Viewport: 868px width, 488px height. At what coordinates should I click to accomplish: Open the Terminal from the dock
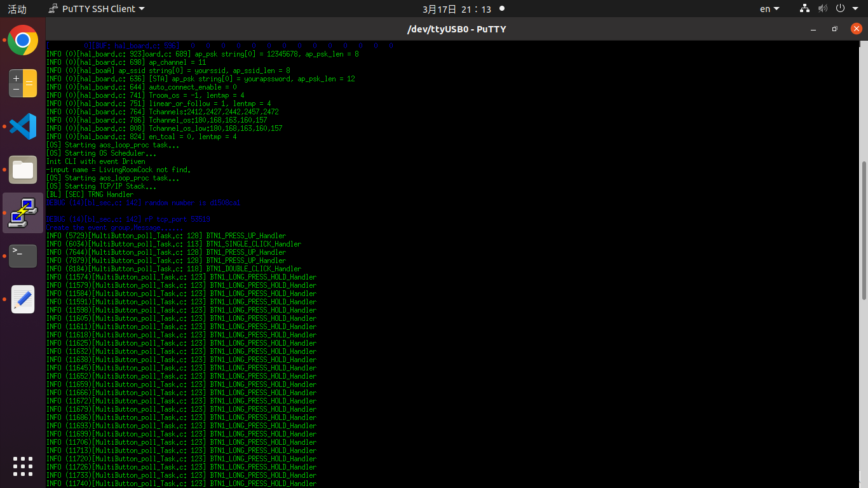tap(23, 256)
